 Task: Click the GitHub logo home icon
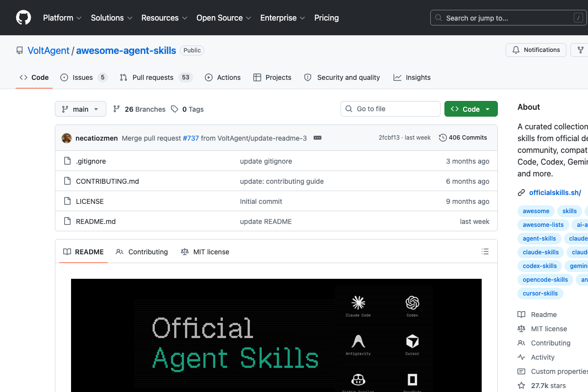coord(24,18)
